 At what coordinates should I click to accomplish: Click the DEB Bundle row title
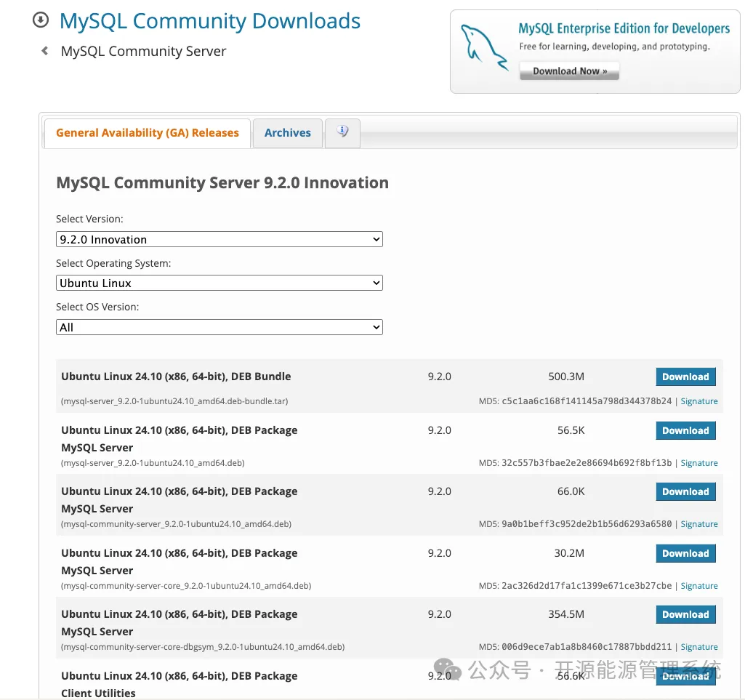tap(176, 377)
